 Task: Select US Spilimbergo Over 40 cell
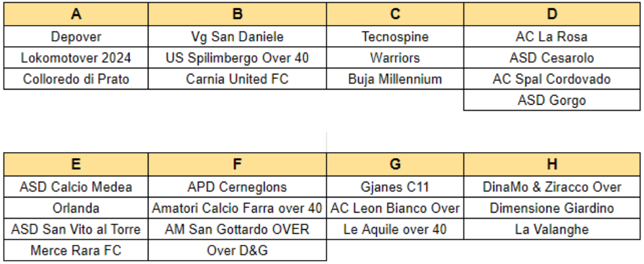pyautogui.click(x=237, y=57)
